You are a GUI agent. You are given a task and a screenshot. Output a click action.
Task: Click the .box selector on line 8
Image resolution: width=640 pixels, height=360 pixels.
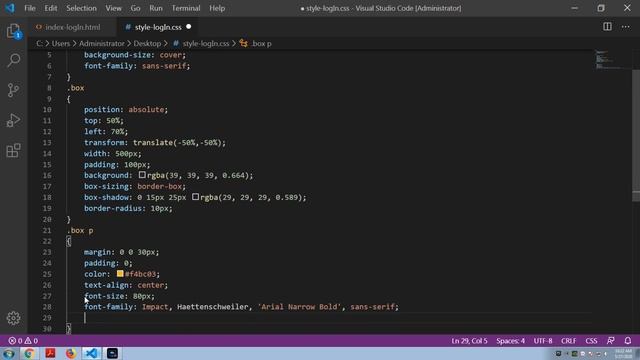tap(76, 88)
